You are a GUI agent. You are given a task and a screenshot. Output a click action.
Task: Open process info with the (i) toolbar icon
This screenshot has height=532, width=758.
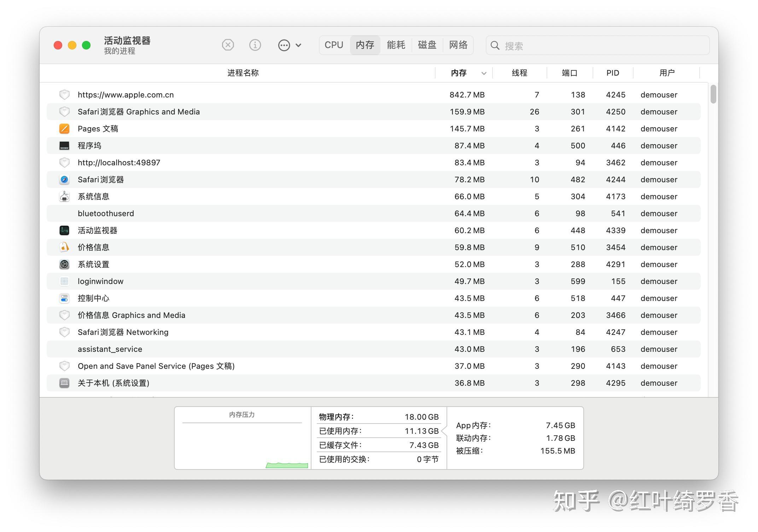click(x=255, y=45)
